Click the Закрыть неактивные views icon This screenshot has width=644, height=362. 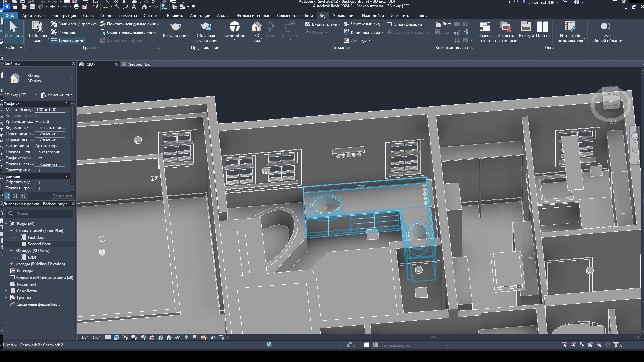click(x=505, y=27)
